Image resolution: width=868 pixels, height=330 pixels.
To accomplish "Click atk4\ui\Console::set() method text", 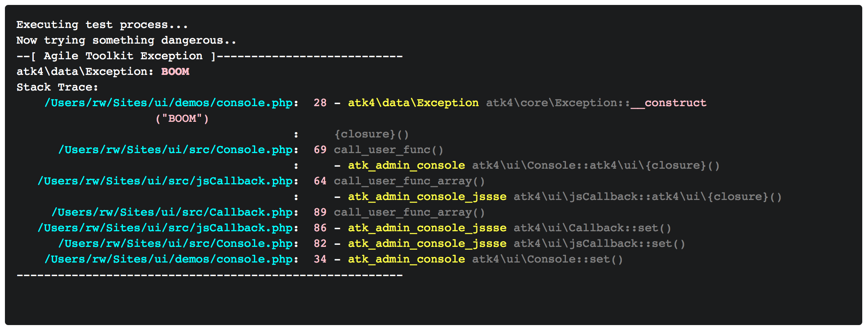I will pyautogui.click(x=547, y=259).
